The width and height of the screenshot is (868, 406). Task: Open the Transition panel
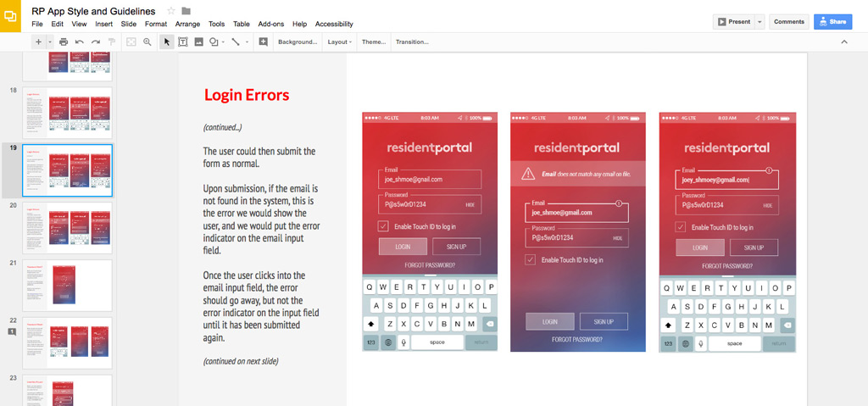tap(412, 42)
